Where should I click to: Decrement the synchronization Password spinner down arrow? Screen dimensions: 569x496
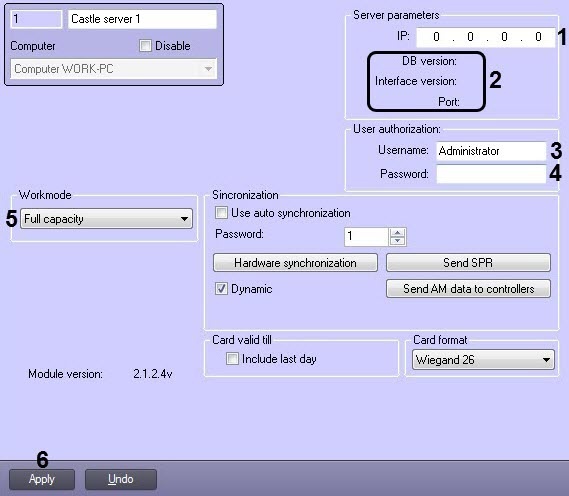pos(397,241)
